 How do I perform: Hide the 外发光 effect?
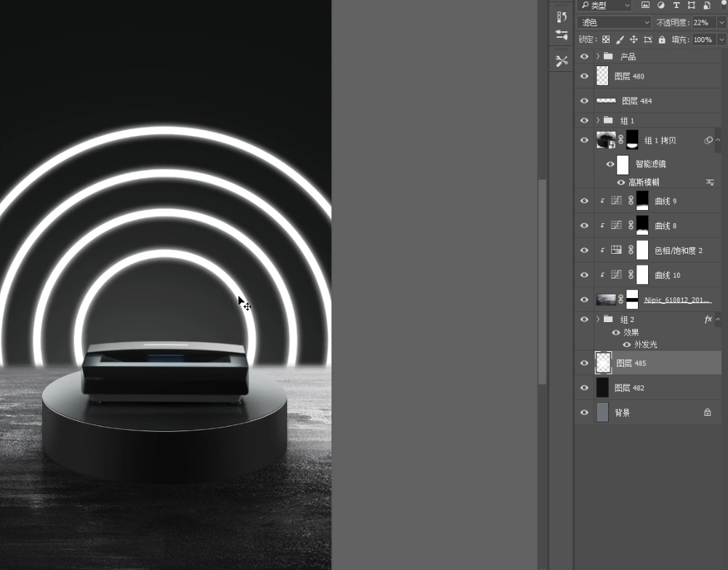tap(626, 345)
